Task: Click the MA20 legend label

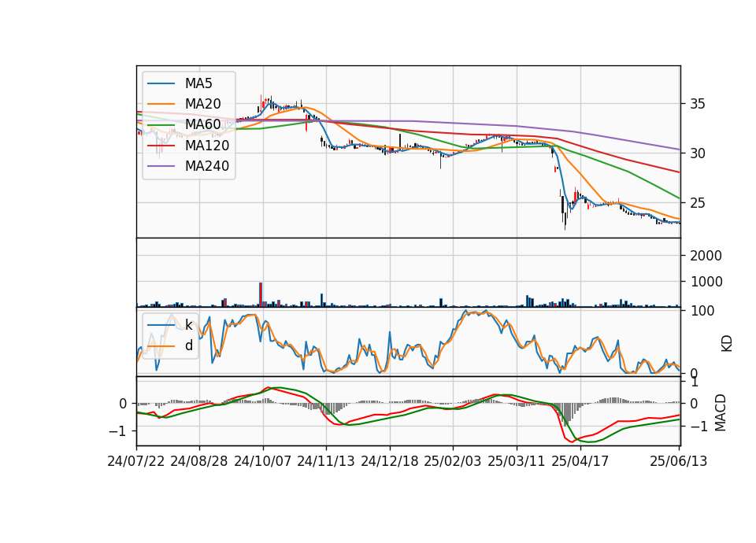Action: (x=202, y=104)
